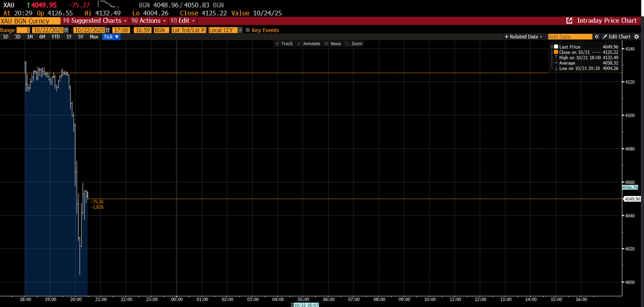Click the Value 10/24/25 header date
The width and height of the screenshot is (644, 307).
(257, 12)
